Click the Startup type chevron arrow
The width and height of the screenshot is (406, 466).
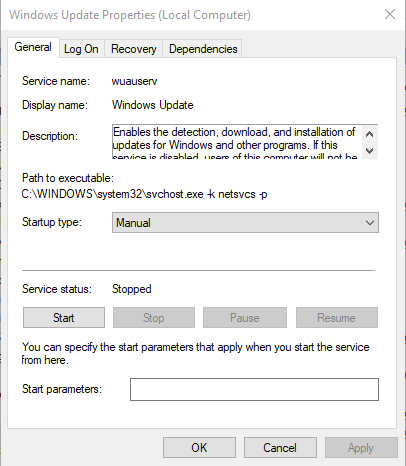[x=369, y=223]
